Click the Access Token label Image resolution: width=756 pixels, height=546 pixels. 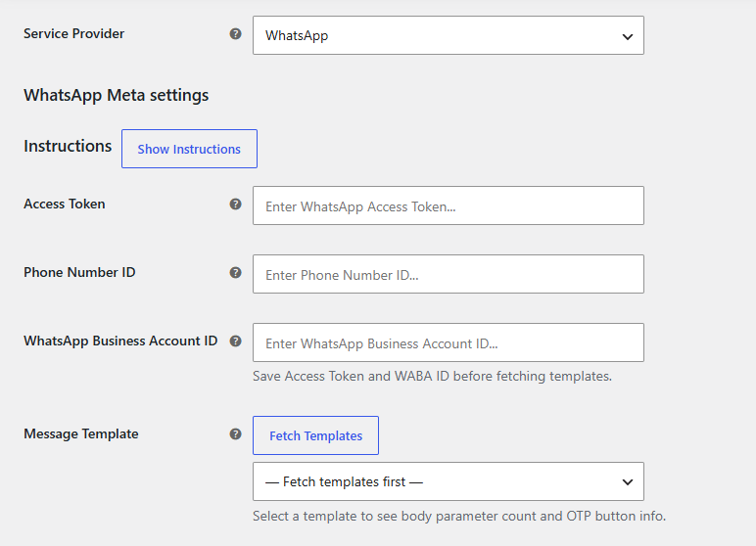(x=64, y=204)
